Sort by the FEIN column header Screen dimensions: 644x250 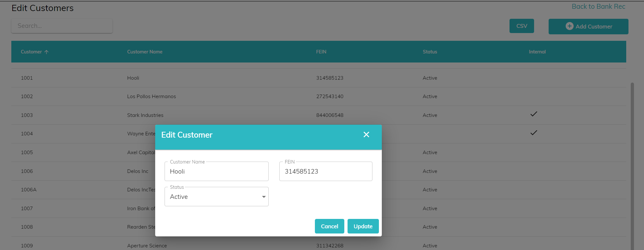pyautogui.click(x=321, y=52)
